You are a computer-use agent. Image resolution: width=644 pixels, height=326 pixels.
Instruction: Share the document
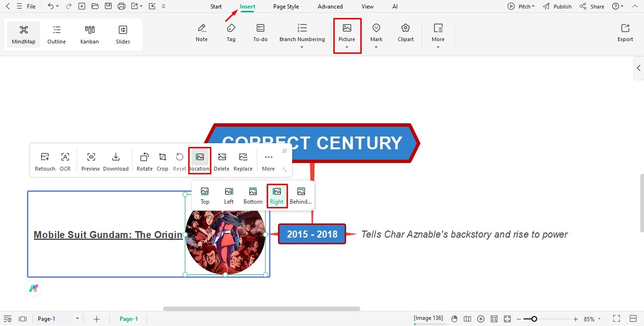pyautogui.click(x=592, y=7)
